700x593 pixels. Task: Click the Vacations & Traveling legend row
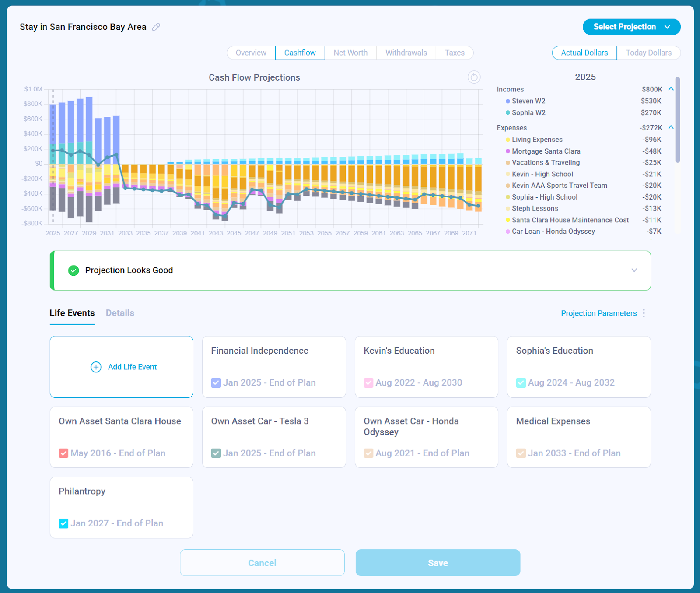[x=584, y=163]
